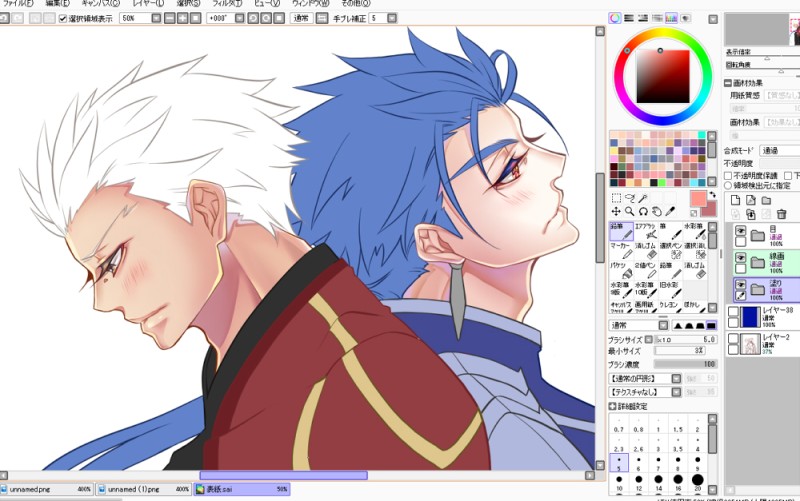This screenshot has width=800, height=501.
Task: Select the rotate view tool
Action: pyautogui.click(x=643, y=212)
